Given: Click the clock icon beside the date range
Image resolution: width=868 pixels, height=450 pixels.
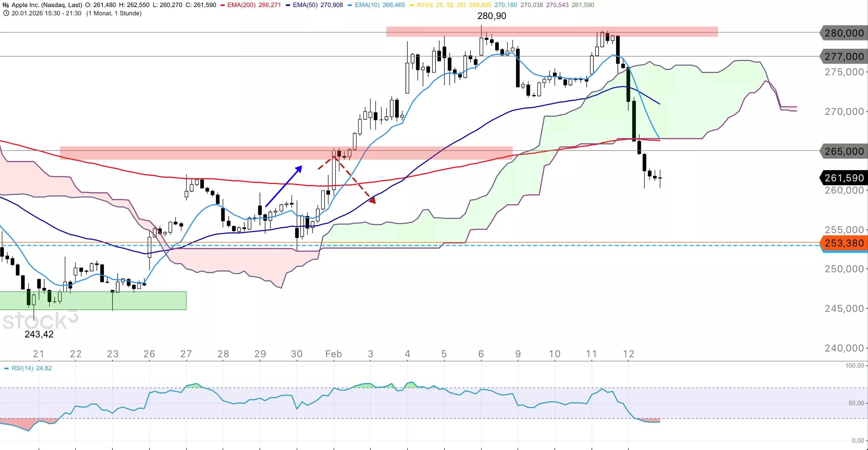Looking at the screenshot, I should pyautogui.click(x=6, y=13).
